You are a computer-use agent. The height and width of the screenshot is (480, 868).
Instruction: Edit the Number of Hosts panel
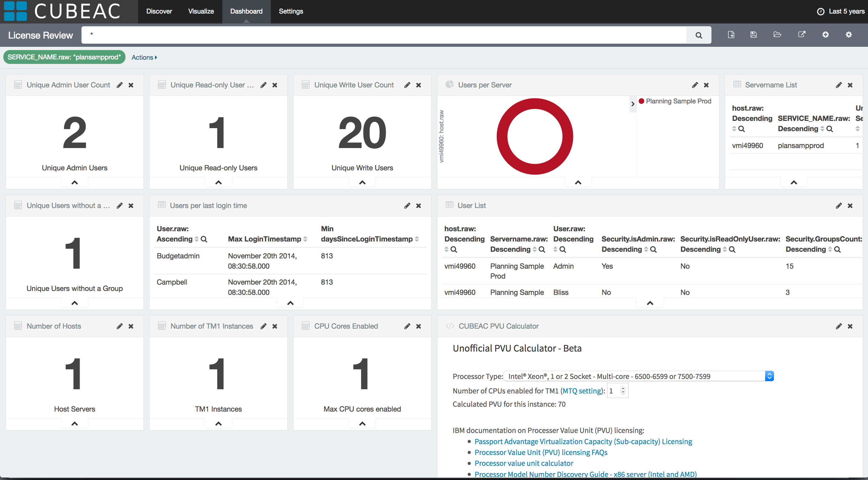pos(120,327)
